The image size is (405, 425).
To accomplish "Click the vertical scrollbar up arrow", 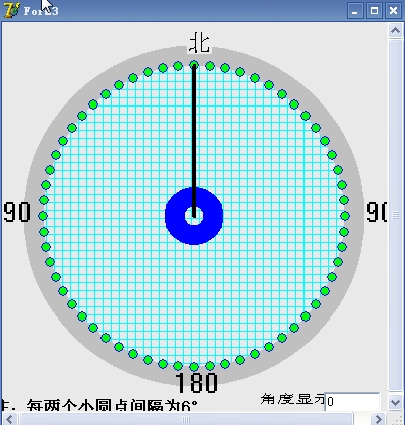I will coord(396,31).
